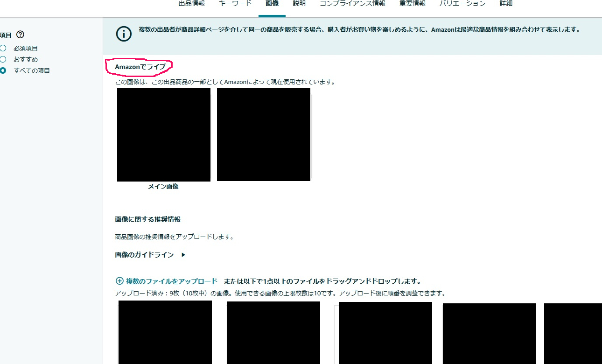Select the すべての項目 radio button
The image size is (602, 364).
coord(4,70)
